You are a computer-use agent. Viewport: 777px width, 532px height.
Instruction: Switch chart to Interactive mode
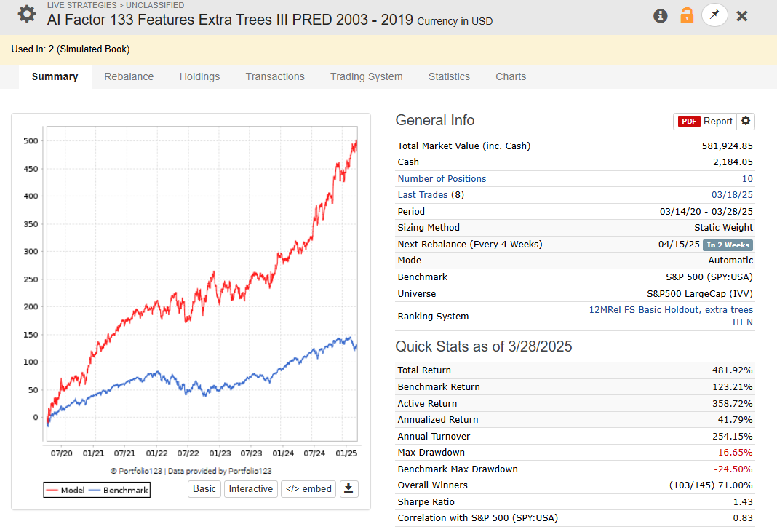click(x=251, y=489)
